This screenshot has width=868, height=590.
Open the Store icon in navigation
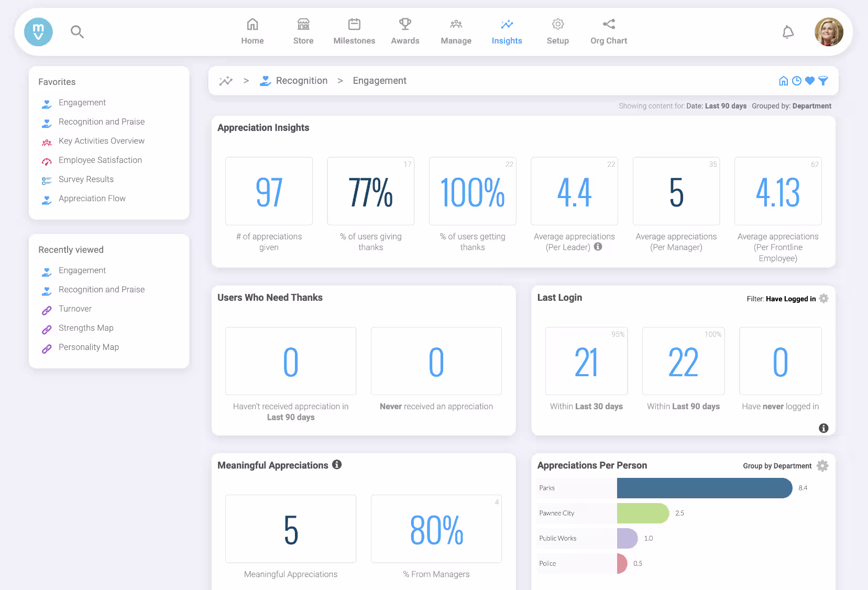(303, 24)
